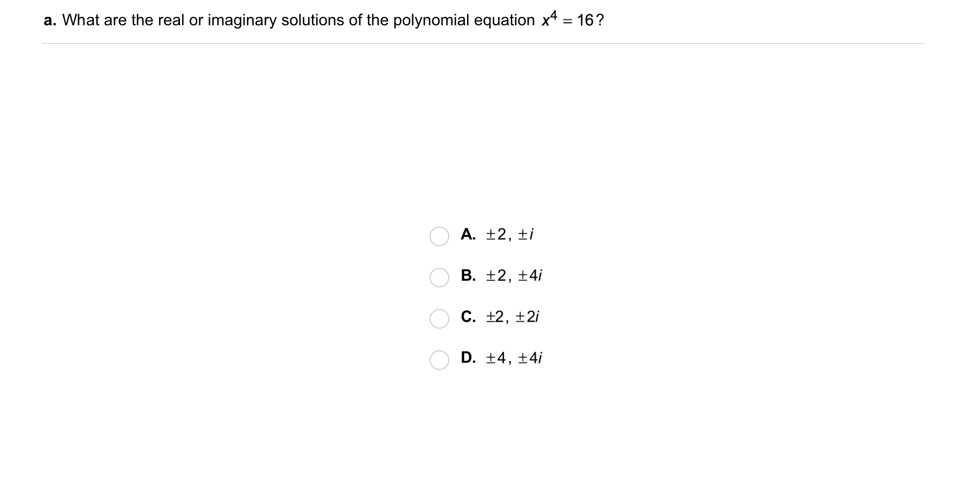Click the answer text ±2, ±i
980x502 pixels.
coord(510,234)
